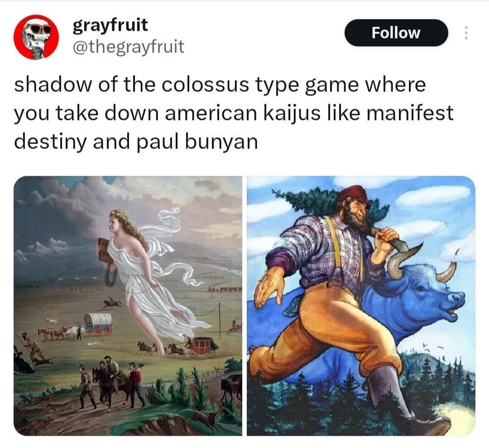This screenshot has width=489, height=448.
Task: Click the tweet text starting with shadow
Action: click(x=234, y=113)
